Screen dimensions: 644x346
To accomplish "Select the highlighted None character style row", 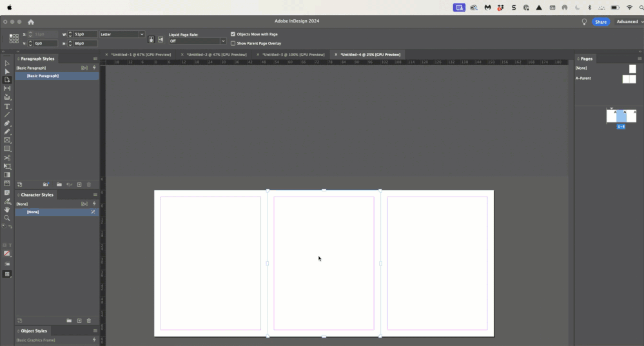I will [x=57, y=212].
